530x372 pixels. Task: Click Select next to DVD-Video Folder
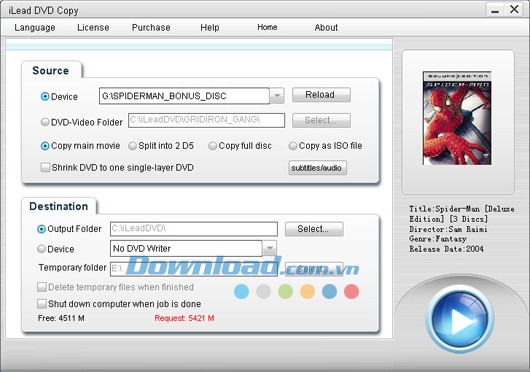pos(321,120)
